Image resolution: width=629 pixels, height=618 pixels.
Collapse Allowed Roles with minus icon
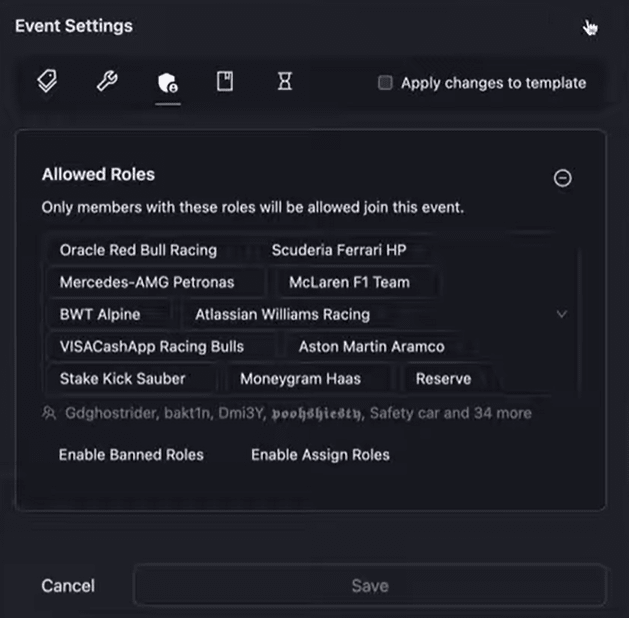pyautogui.click(x=563, y=178)
